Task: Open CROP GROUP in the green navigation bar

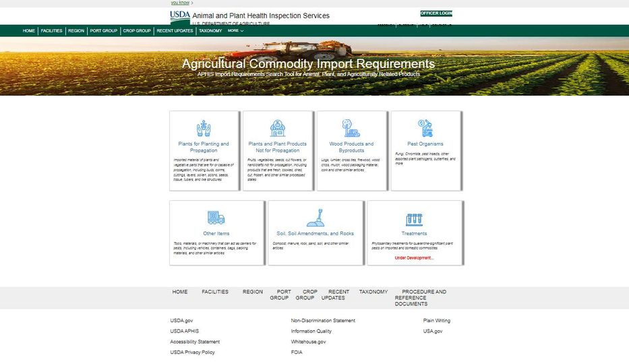Action: (x=137, y=31)
